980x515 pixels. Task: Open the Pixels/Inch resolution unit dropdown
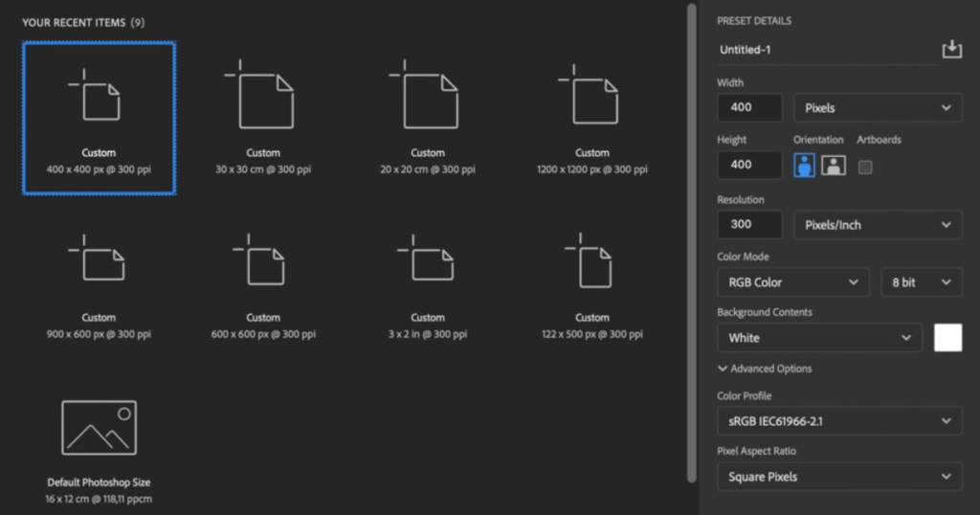coord(878,224)
